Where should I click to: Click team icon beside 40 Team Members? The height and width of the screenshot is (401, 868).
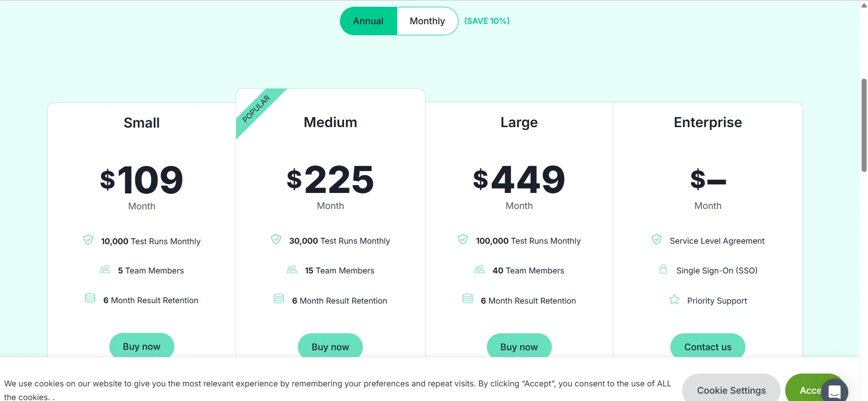click(x=479, y=270)
